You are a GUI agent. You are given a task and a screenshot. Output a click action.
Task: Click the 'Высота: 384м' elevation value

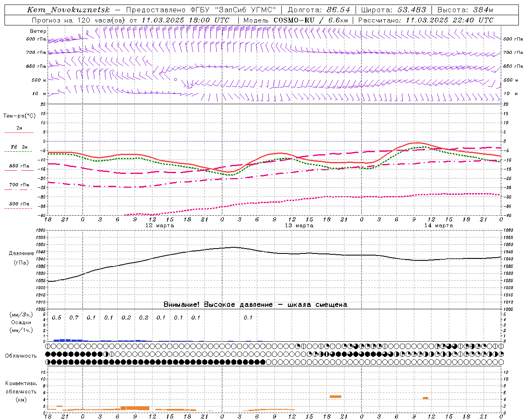coord(465,10)
